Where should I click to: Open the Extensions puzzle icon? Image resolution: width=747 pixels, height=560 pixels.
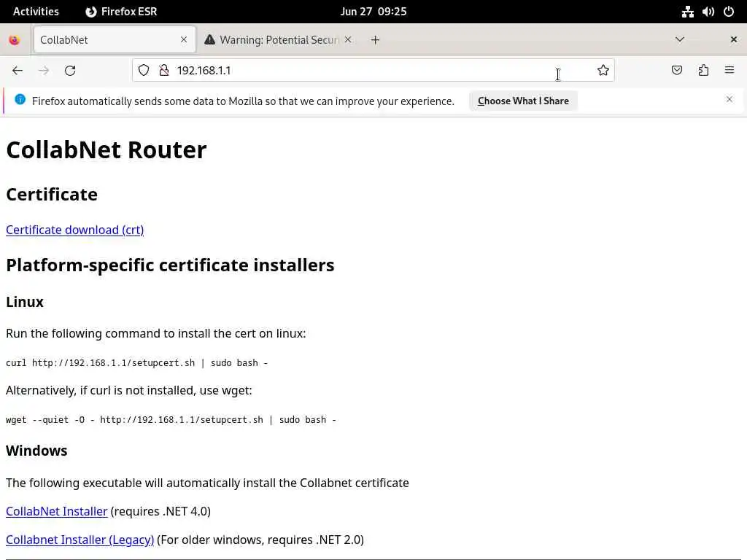pos(703,71)
